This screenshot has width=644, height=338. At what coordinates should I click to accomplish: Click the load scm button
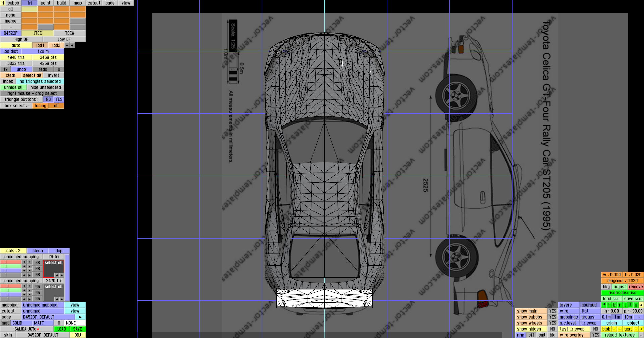coord(612,299)
